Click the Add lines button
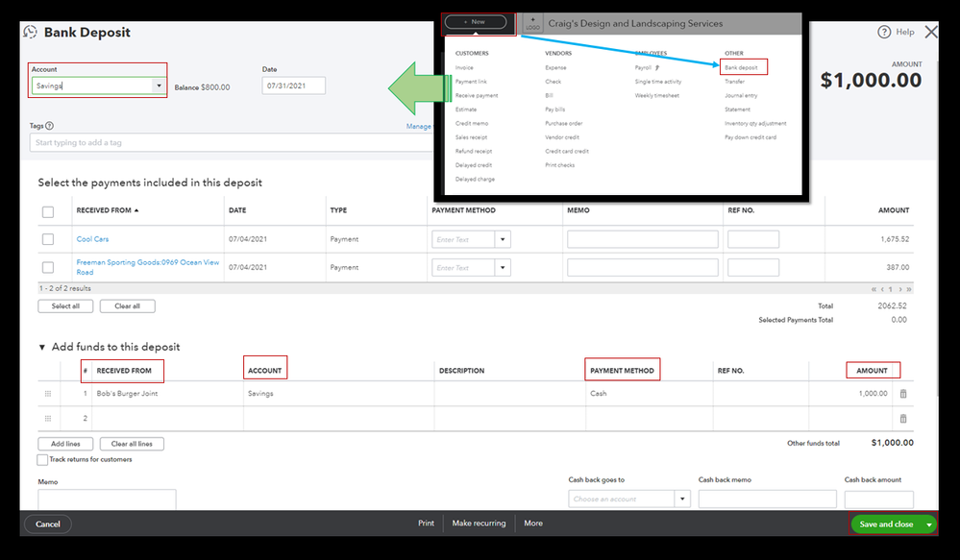 [x=65, y=444]
